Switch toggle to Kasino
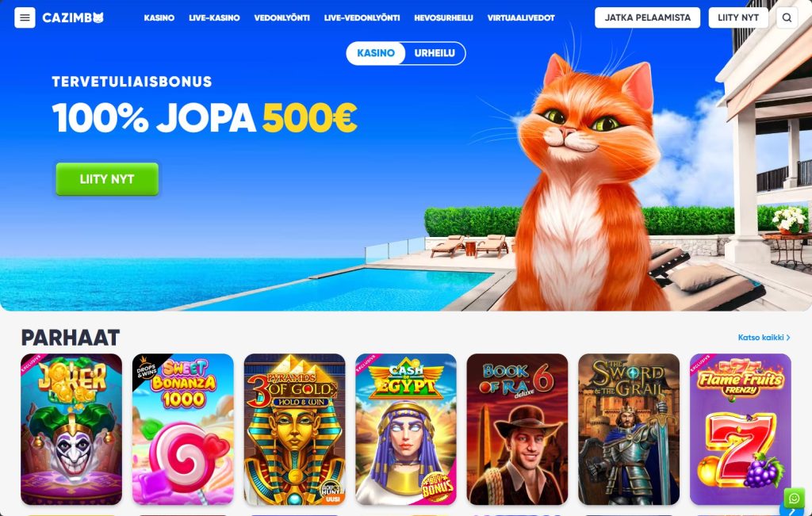 [x=376, y=53]
